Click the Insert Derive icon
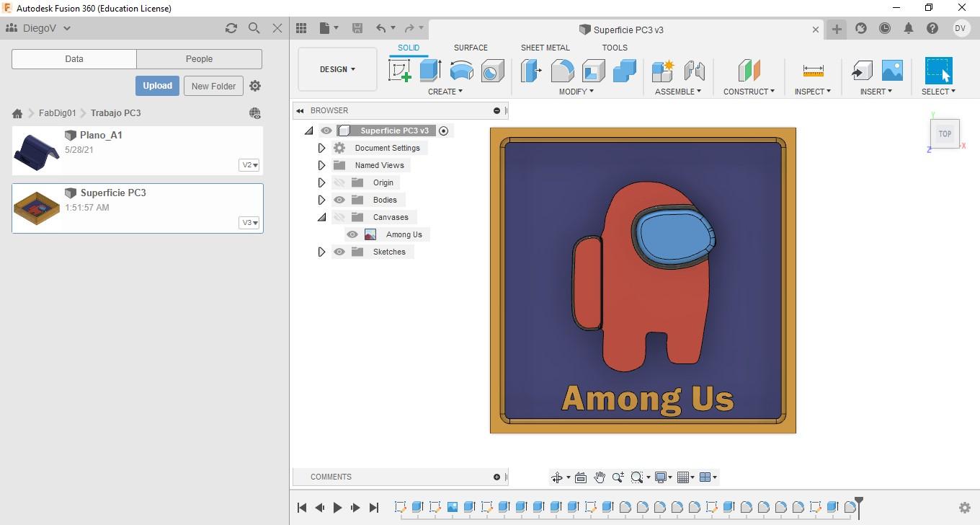The height and width of the screenshot is (525, 980). pos(861,71)
